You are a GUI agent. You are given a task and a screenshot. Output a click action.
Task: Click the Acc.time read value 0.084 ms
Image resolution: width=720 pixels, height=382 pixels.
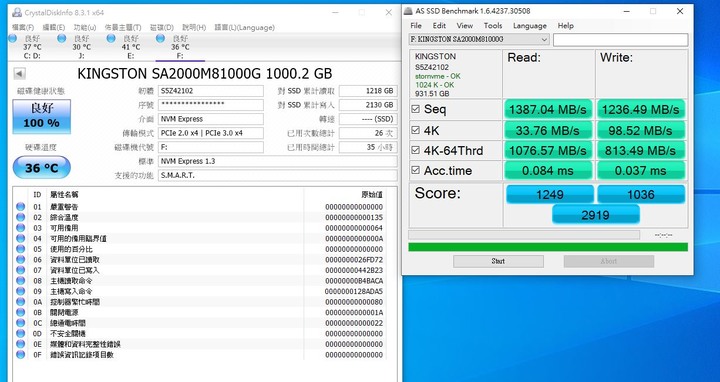[x=548, y=170]
